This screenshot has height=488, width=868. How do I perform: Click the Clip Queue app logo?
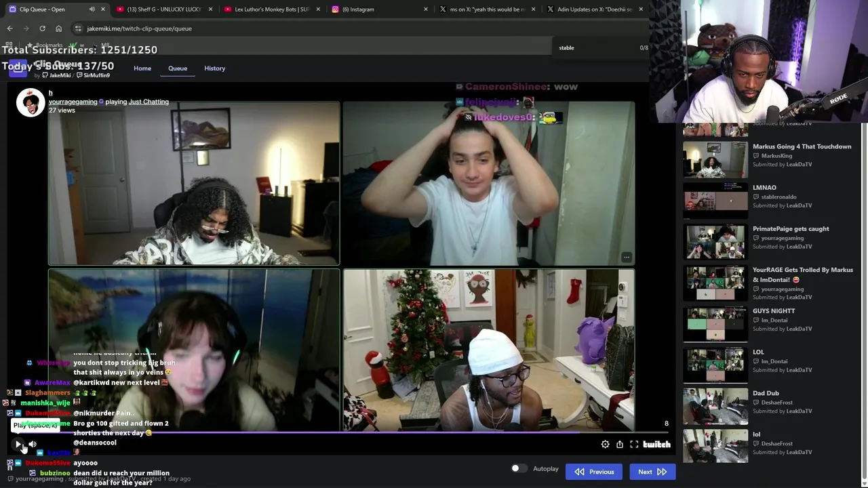[18, 68]
